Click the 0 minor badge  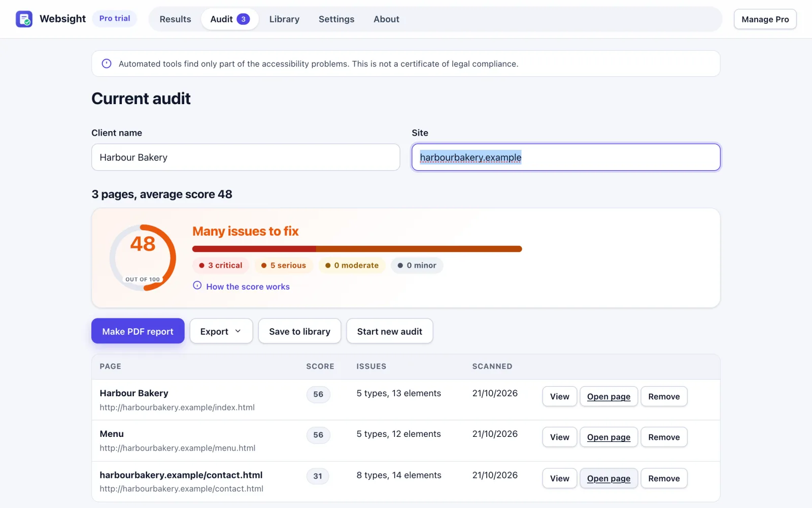point(417,265)
